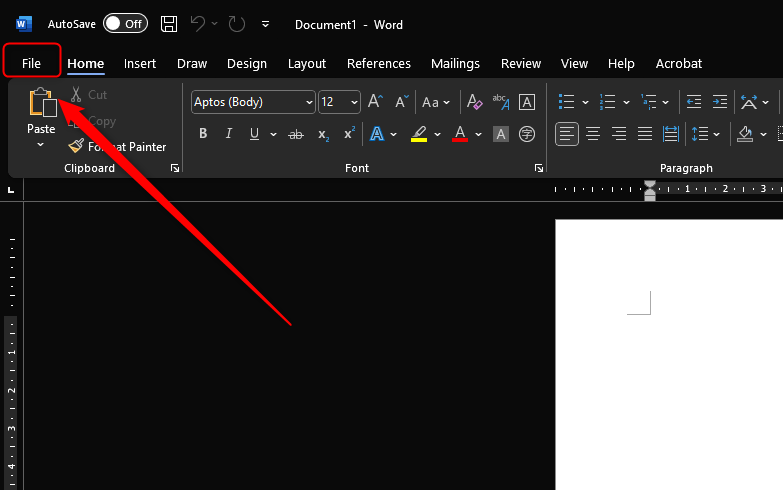Switch to the Design tab

coord(247,63)
